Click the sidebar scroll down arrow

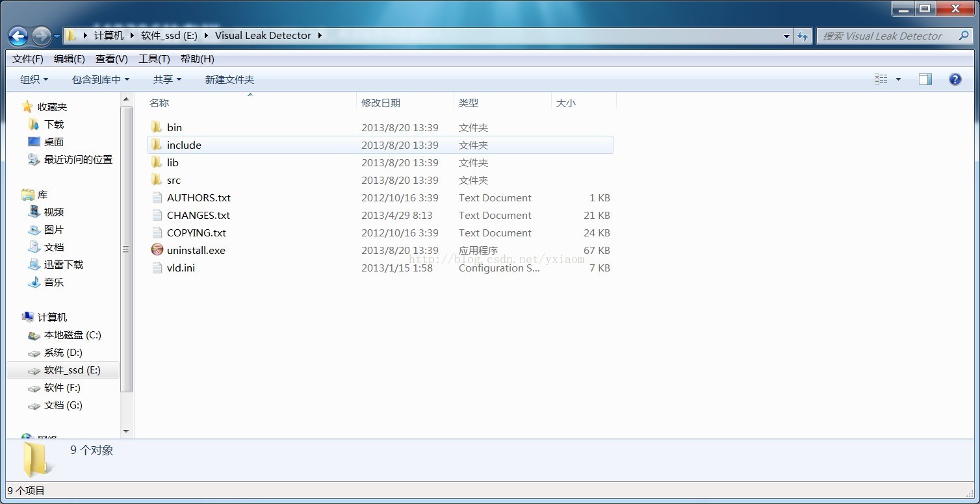pyautogui.click(x=126, y=431)
